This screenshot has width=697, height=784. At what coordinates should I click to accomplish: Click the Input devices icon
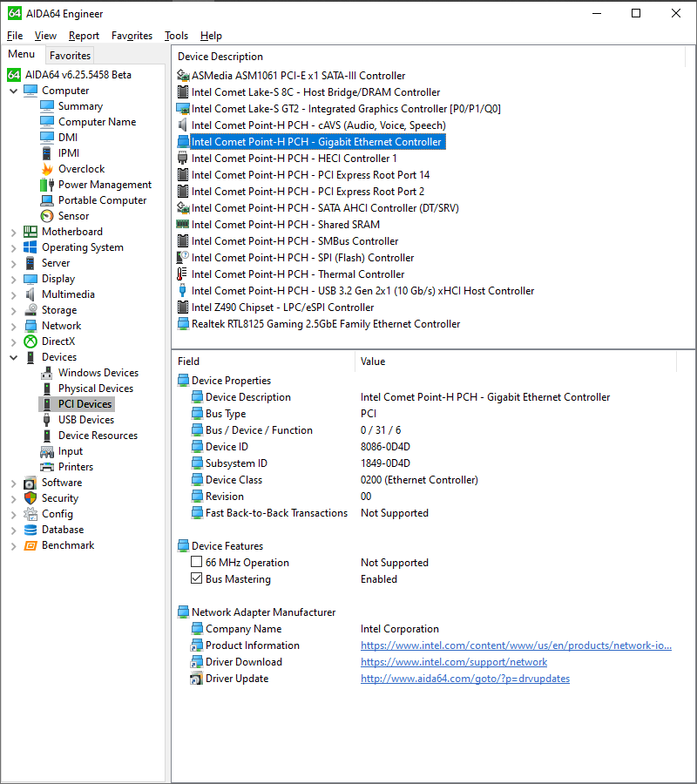47,451
